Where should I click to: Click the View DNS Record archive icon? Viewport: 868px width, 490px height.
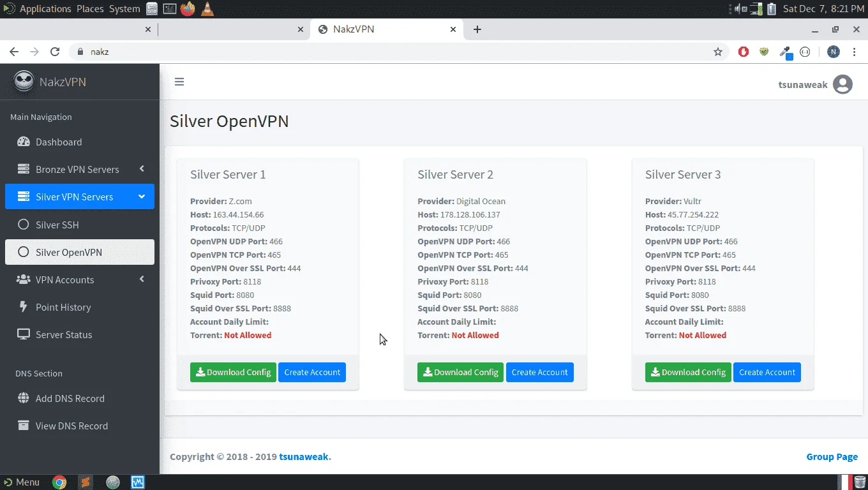tap(24, 426)
